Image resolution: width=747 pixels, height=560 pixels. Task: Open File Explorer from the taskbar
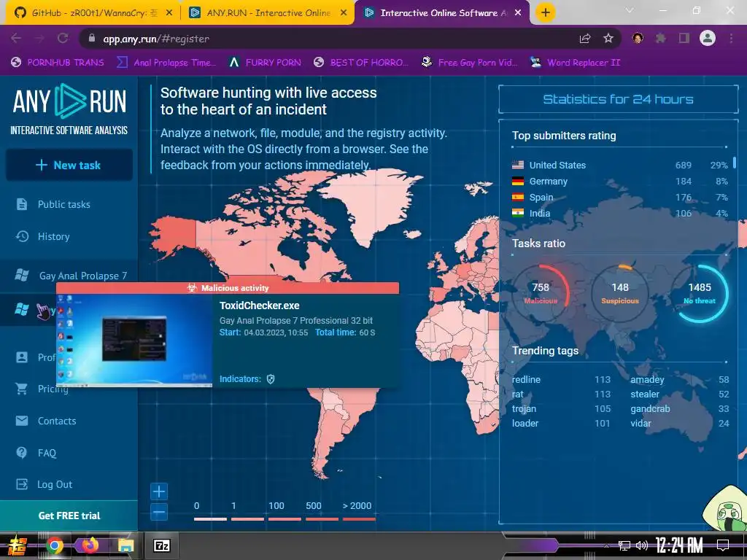click(x=125, y=545)
